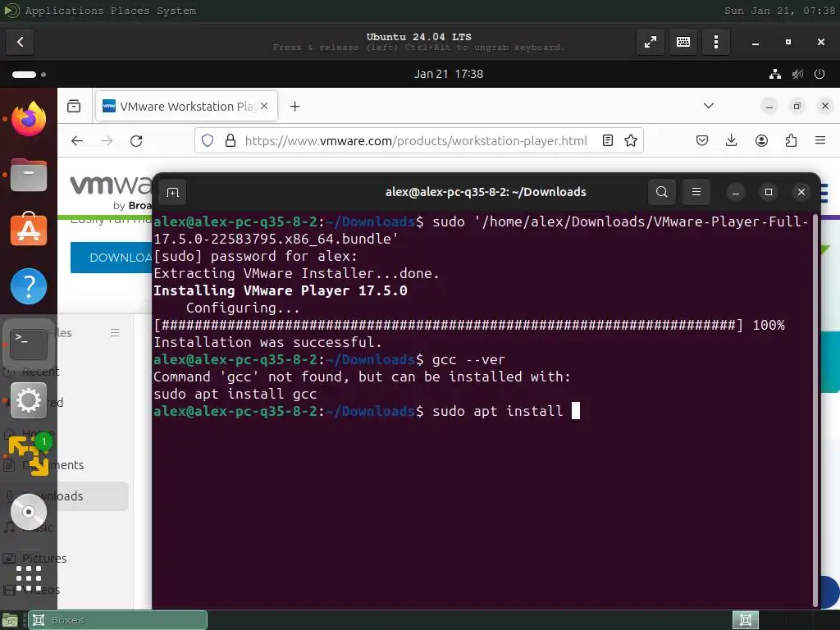Save page to Pocket
Screen dimensions: 840x630
click(x=702, y=140)
